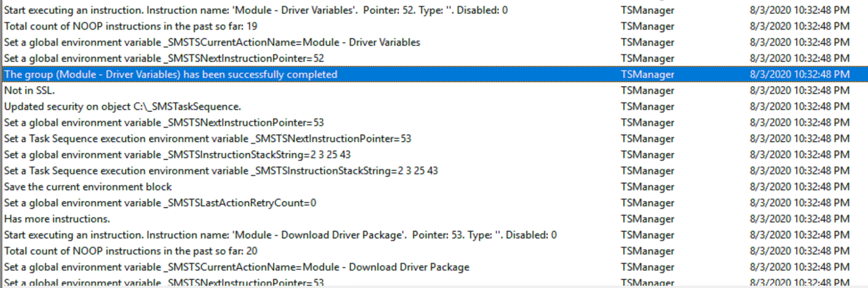Click 'Save the current environment block' entry
Screen dimensions: 868x288
88,187
